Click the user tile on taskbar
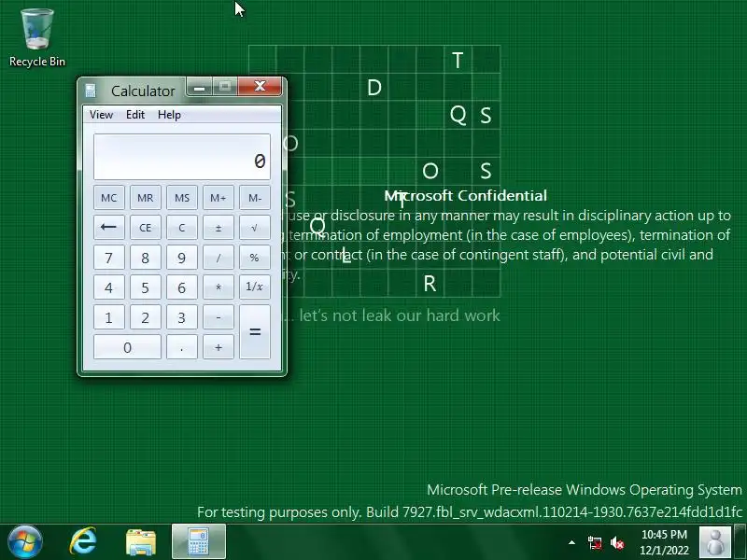This screenshot has height=560, width=747. pyautogui.click(x=714, y=542)
